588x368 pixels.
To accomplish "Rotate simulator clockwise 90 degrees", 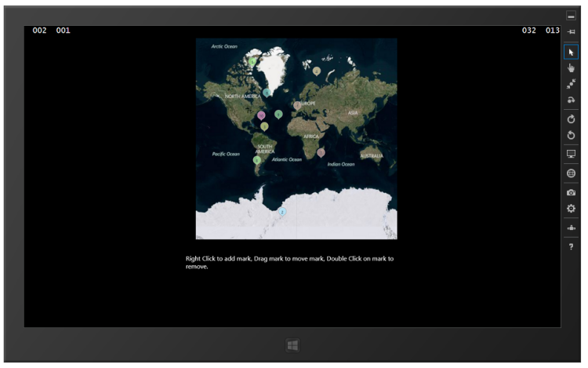I will pos(571,119).
